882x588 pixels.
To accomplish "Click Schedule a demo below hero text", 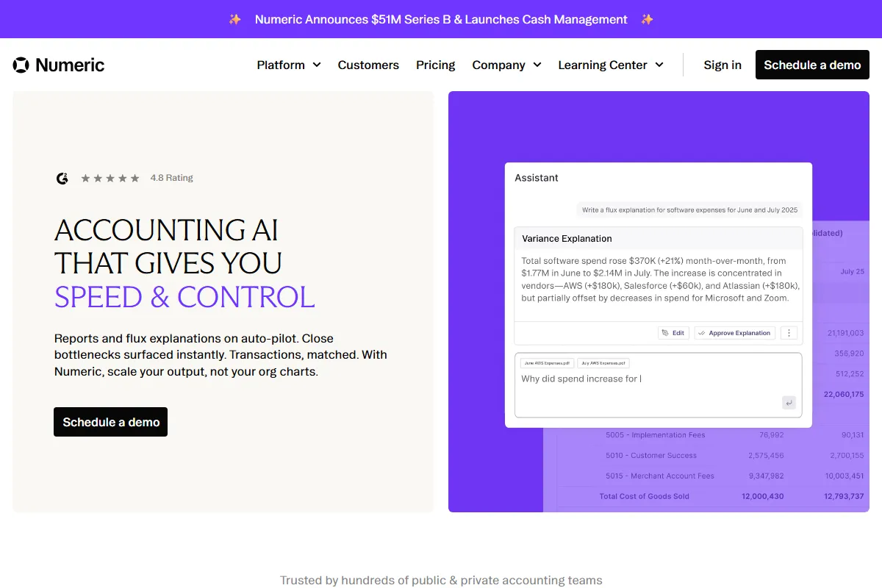I will tap(111, 422).
